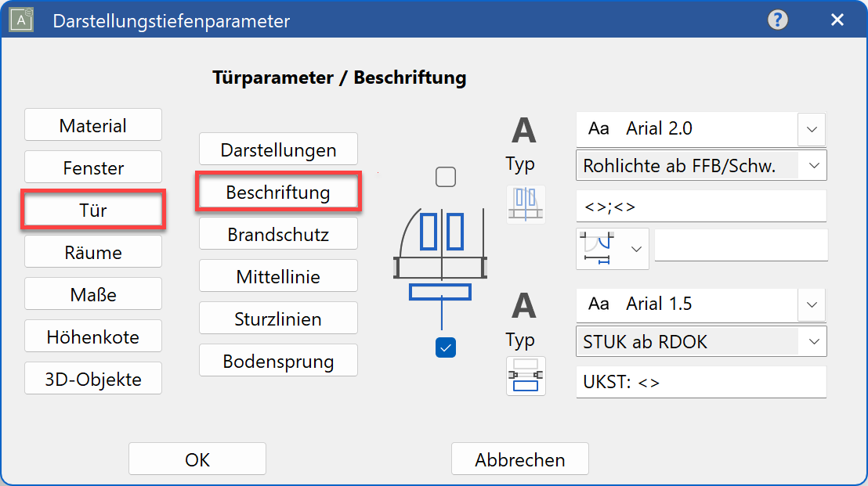Screen dimensions: 868x486
Task: Open the Mittellinie settings
Action: tap(278, 275)
